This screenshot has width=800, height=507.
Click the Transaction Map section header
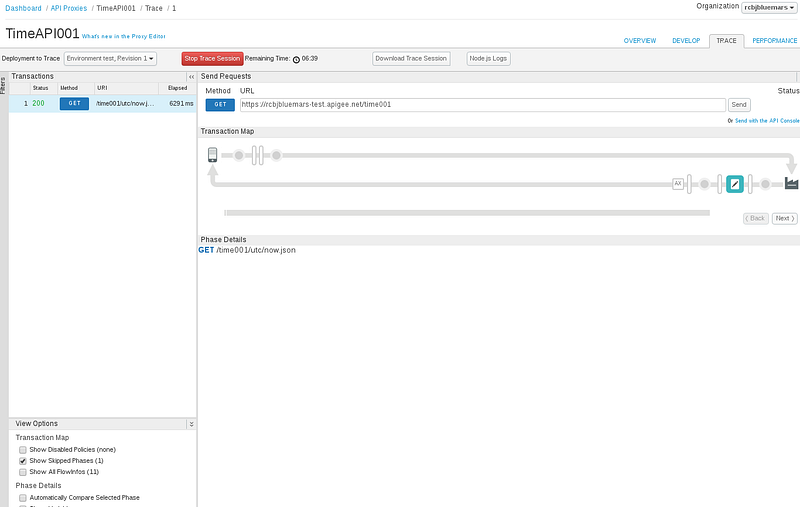[x=227, y=132]
